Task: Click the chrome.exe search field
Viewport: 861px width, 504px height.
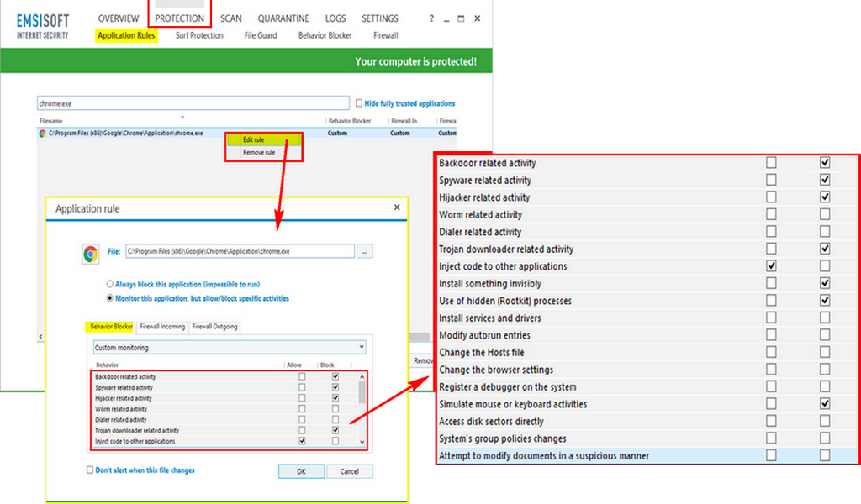Action: [x=193, y=103]
